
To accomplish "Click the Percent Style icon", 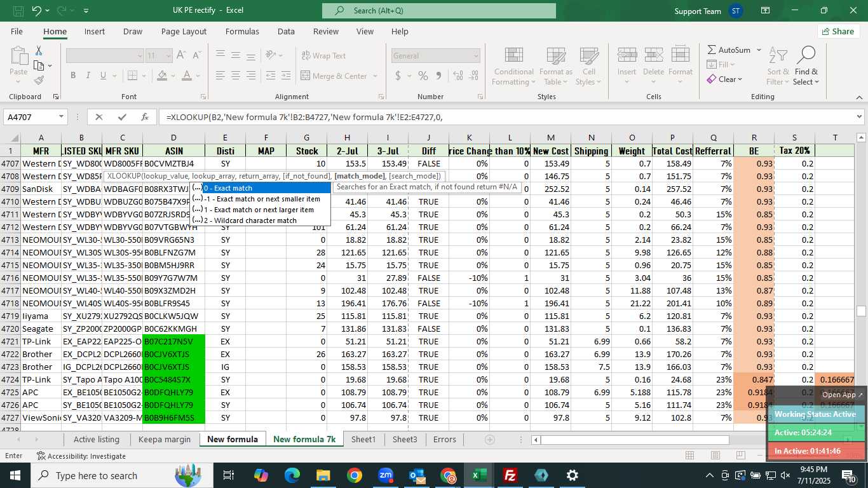I will tap(423, 76).
